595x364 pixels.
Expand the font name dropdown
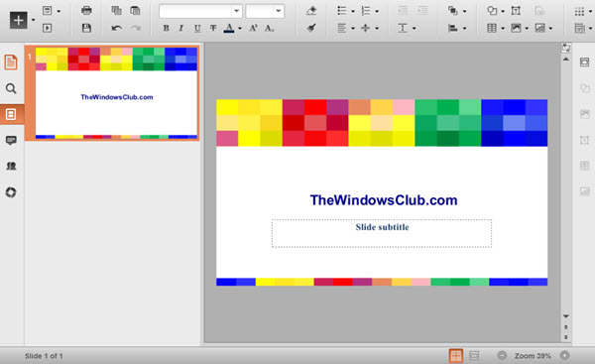(236, 11)
